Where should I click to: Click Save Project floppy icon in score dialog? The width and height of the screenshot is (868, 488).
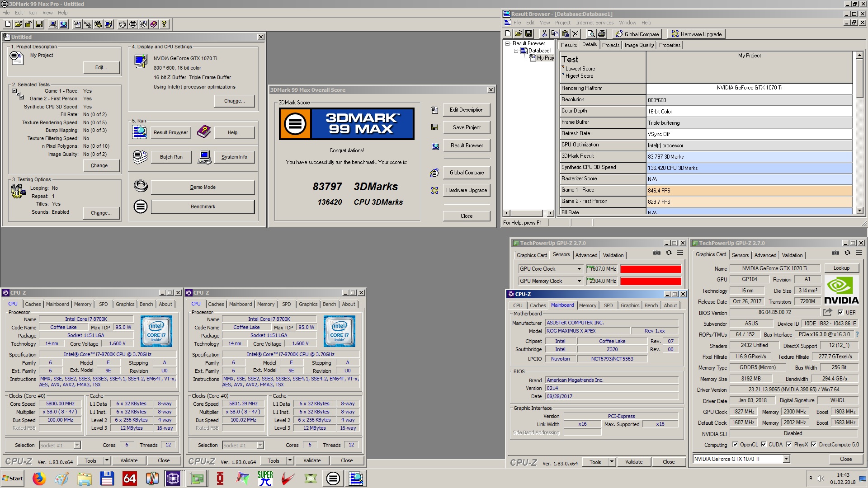click(434, 127)
